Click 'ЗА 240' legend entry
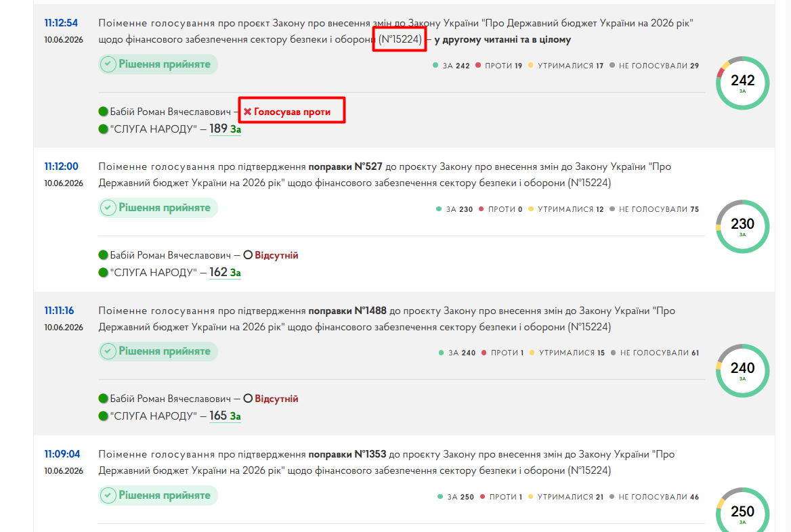The width and height of the screenshot is (791, 532). coord(457,353)
